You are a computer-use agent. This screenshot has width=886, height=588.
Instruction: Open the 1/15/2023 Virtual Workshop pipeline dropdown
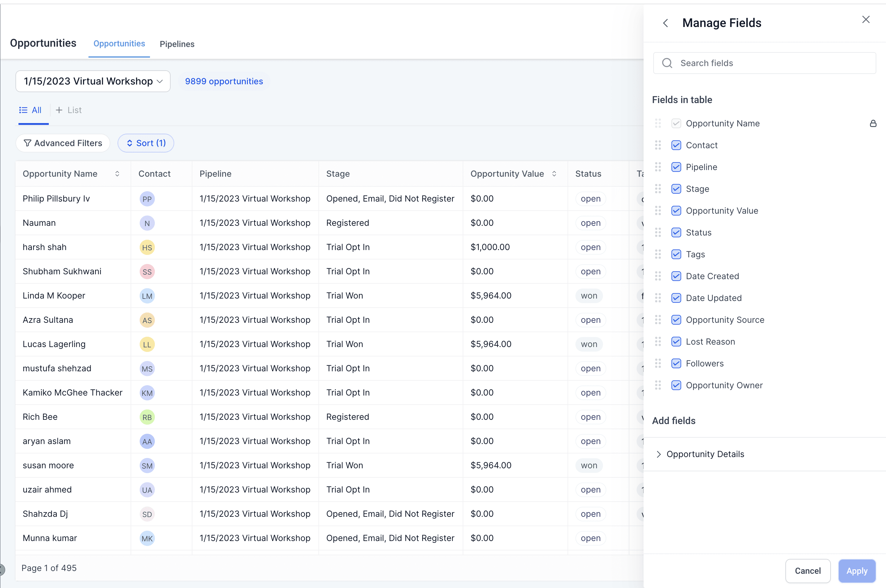93,81
